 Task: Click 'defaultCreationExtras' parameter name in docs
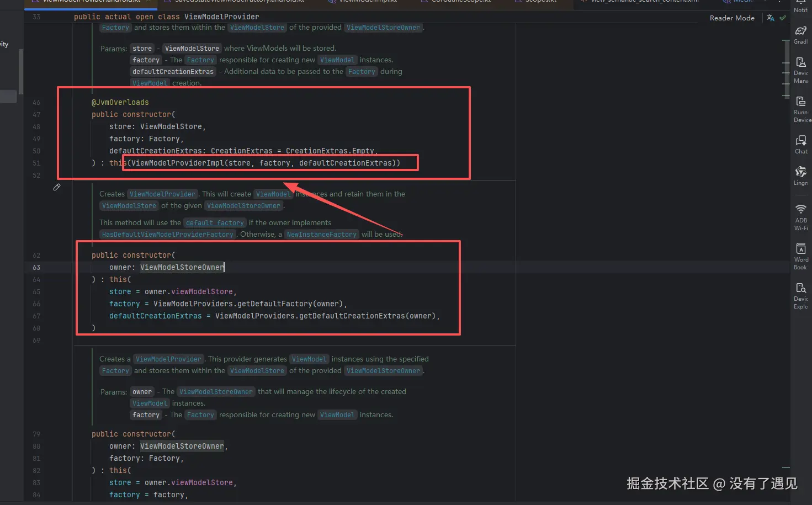pos(173,72)
